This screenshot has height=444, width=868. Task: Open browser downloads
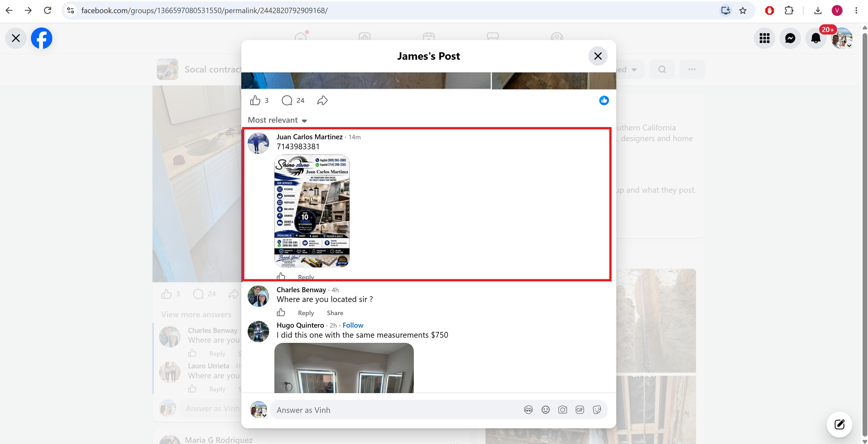click(x=818, y=10)
